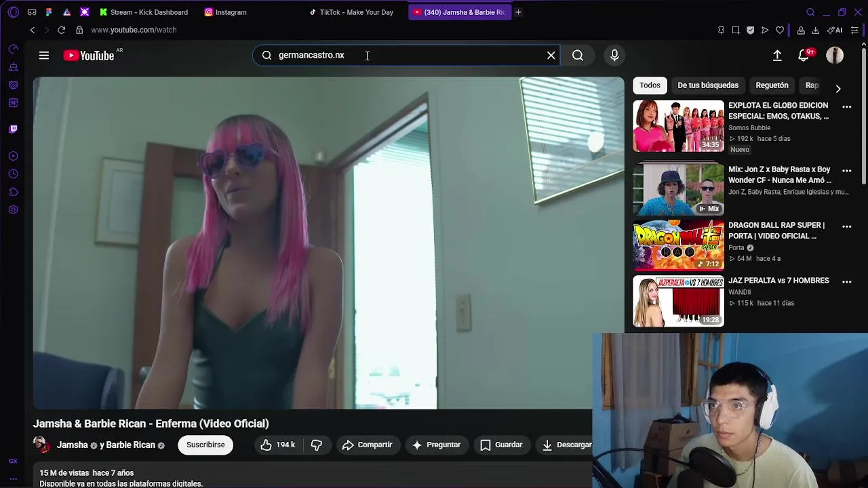
Task: Open DRAGON BALL RAP SUPER thumbnail
Action: 678,245
